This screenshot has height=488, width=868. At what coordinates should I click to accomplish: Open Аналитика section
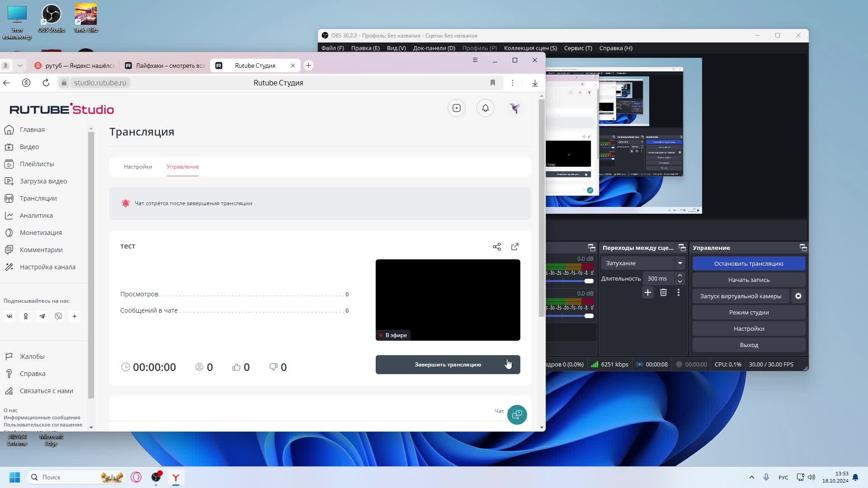click(28, 216)
